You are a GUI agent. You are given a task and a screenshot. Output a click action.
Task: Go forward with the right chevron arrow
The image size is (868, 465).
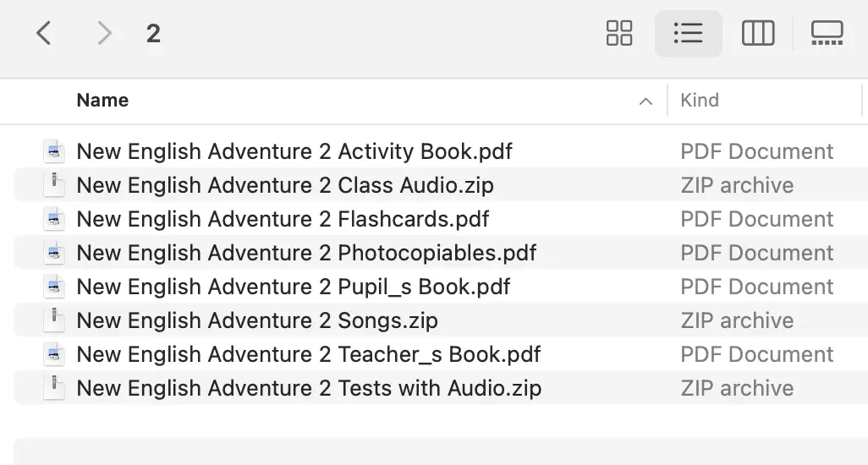click(x=103, y=33)
